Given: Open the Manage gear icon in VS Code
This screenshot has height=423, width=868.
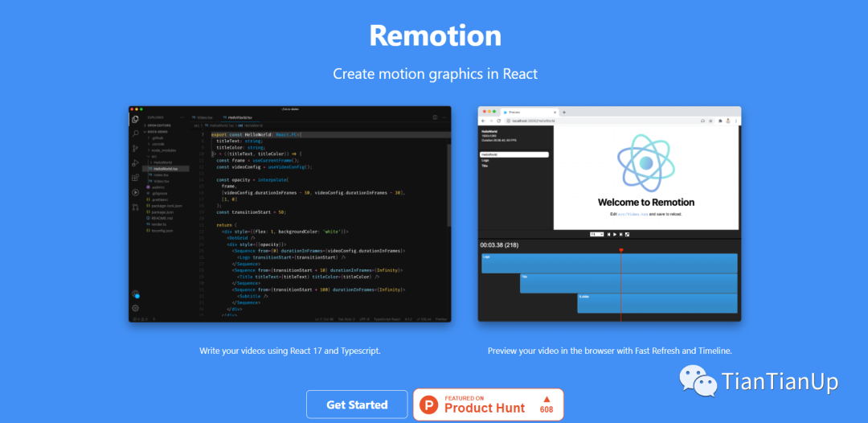Looking at the screenshot, I should tap(135, 308).
